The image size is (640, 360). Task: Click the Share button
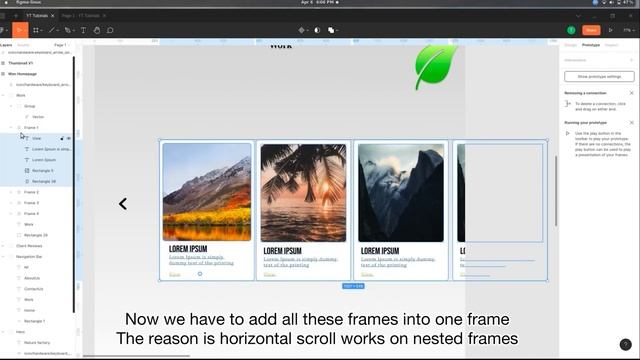coord(591,30)
